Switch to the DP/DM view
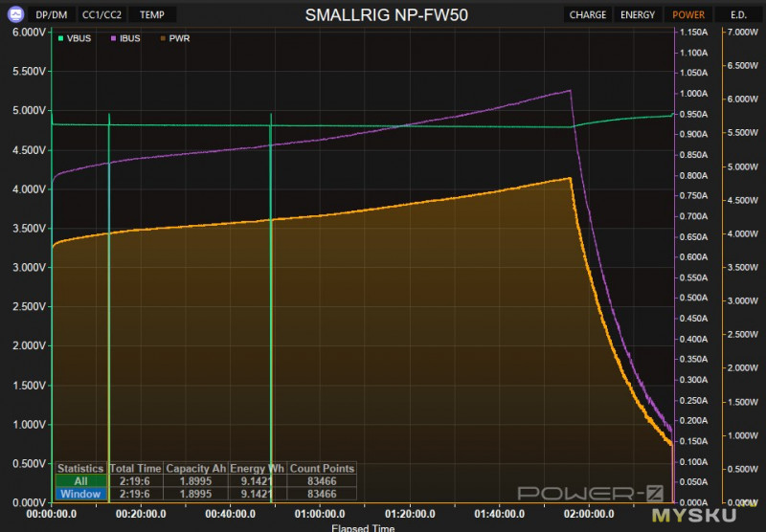This screenshot has width=766, height=532. click(x=52, y=14)
